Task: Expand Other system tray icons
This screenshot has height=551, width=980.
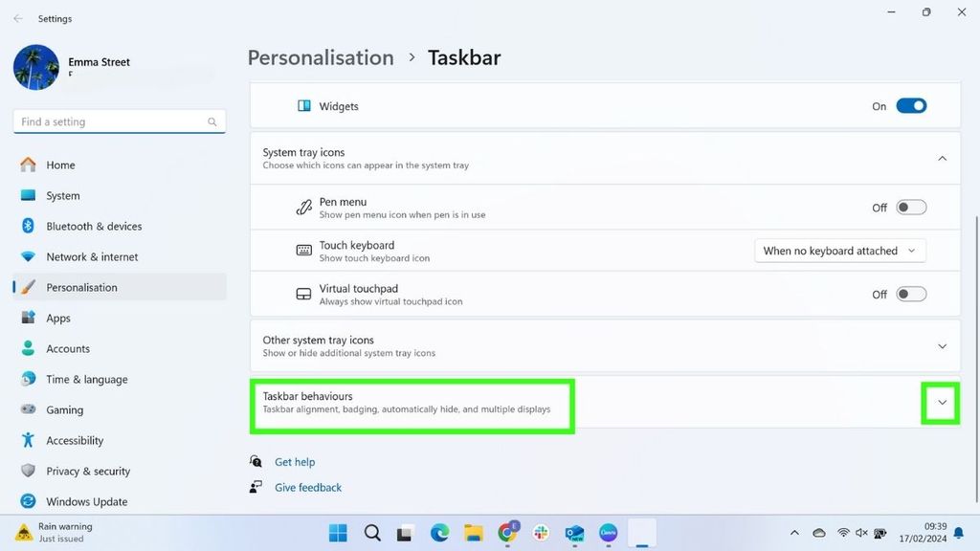Action: pyautogui.click(x=941, y=346)
